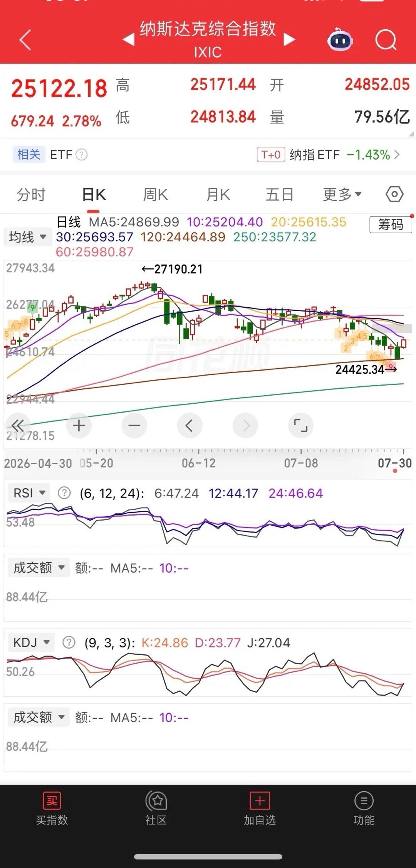Open chart settings hexagon gear icon
The width and height of the screenshot is (416, 868).
point(394,194)
